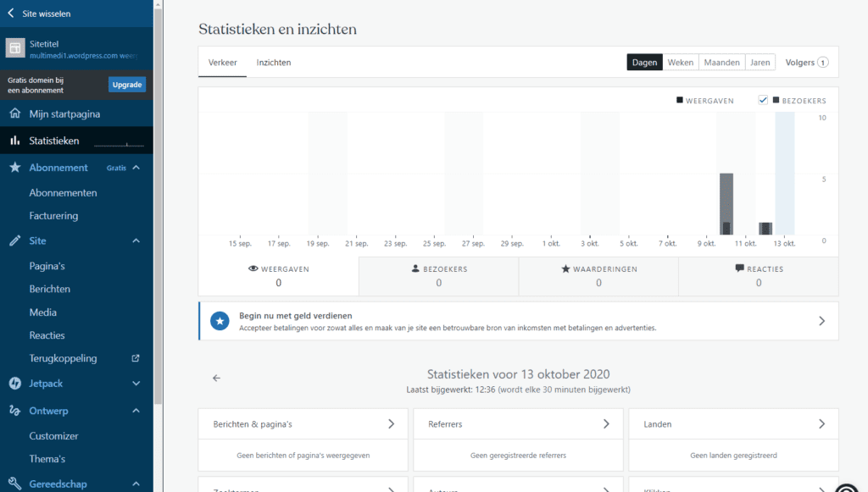This screenshot has height=492, width=868.
Task: Click the highlighted 13 okt. chart column
Action: pyautogui.click(x=785, y=173)
